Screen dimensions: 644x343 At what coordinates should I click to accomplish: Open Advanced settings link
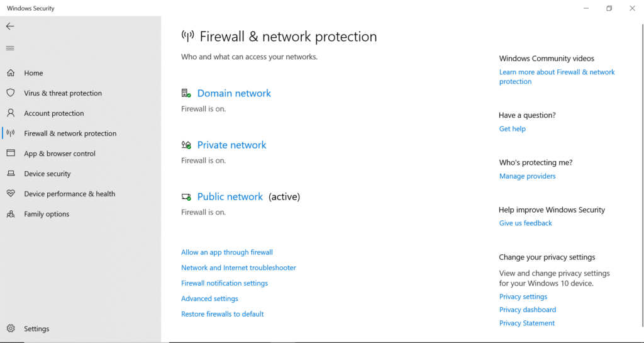tap(209, 298)
